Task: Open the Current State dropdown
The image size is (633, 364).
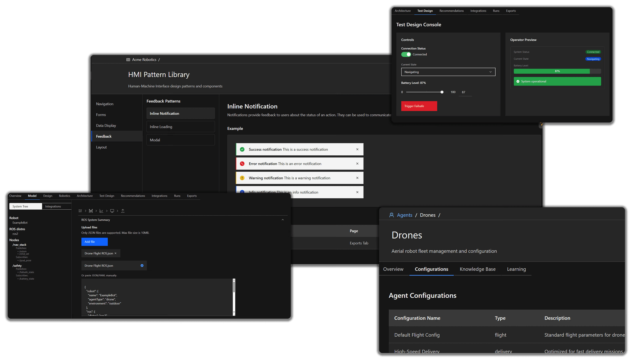Action: tap(448, 72)
